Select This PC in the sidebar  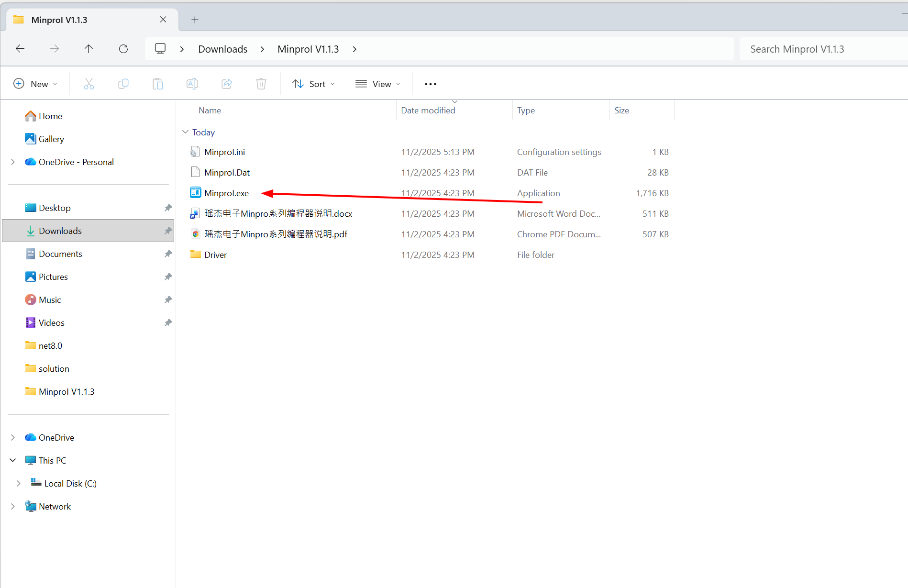pos(52,461)
